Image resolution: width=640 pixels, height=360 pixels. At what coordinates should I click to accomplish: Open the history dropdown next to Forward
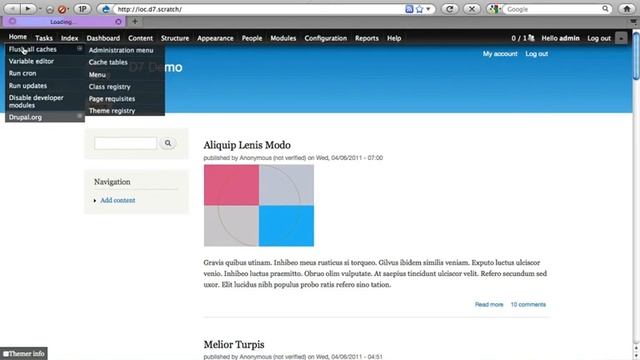[40, 9]
